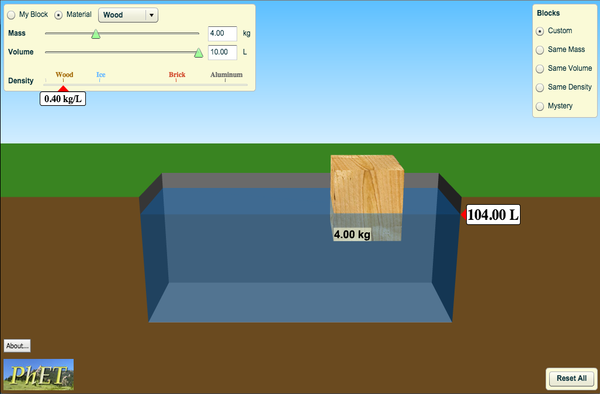
Task: Open the About dialog
Action: click(x=17, y=346)
